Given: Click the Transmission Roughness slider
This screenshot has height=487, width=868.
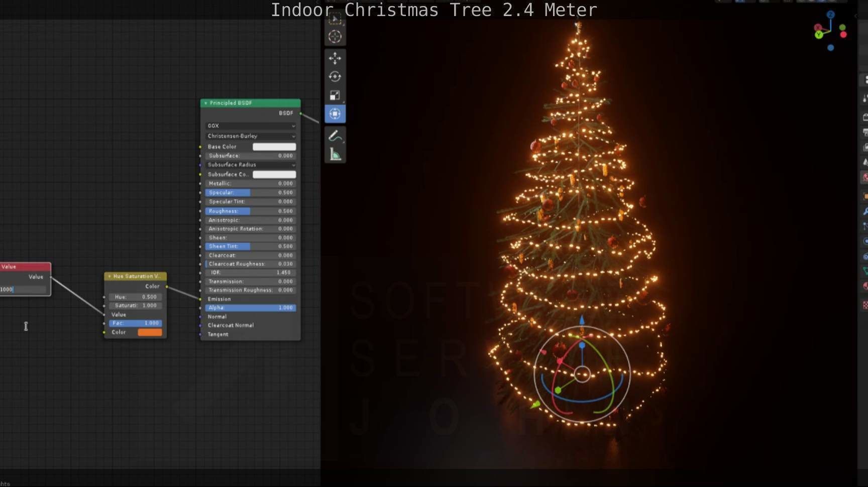Looking at the screenshot, I should (x=251, y=290).
